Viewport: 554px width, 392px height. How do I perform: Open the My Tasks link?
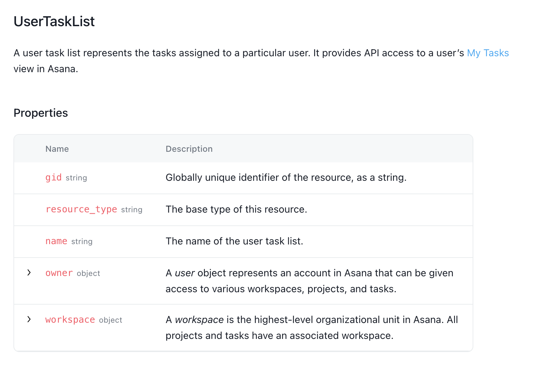487,53
